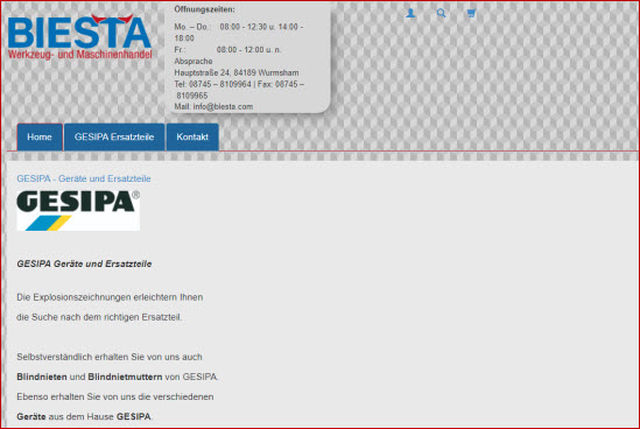Click the GESIPA Geräte und Ersatzteile heading

(x=84, y=264)
